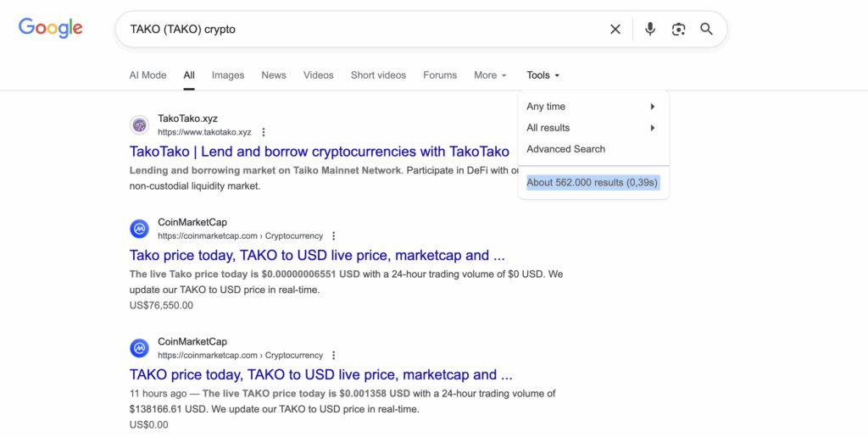
Task: Collapse the Tools dropdown
Action: (x=542, y=75)
